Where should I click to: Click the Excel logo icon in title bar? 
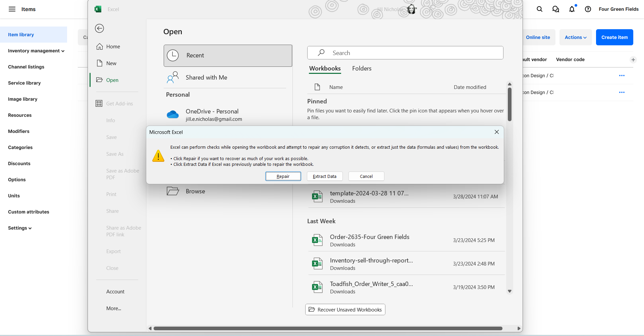coord(98,9)
